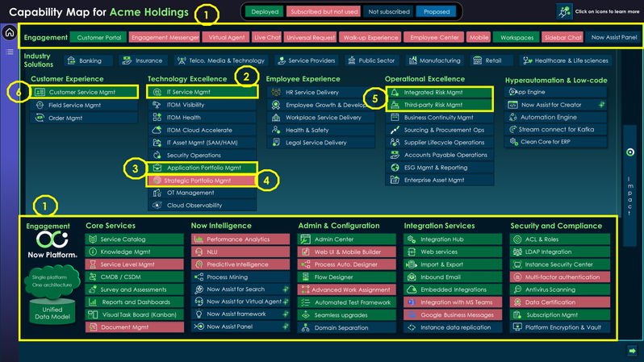Click the Public Sector building icon
This screenshot has height=362, width=644.
(x=352, y=60)
